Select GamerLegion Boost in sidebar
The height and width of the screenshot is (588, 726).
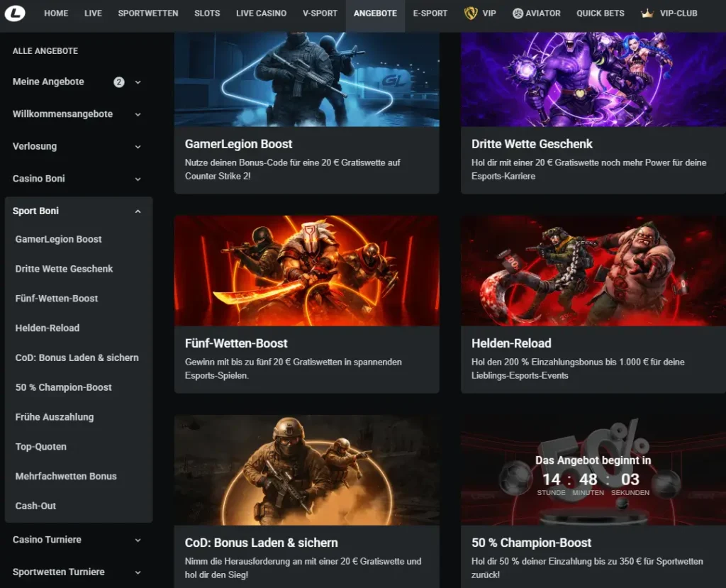(58, 239)
